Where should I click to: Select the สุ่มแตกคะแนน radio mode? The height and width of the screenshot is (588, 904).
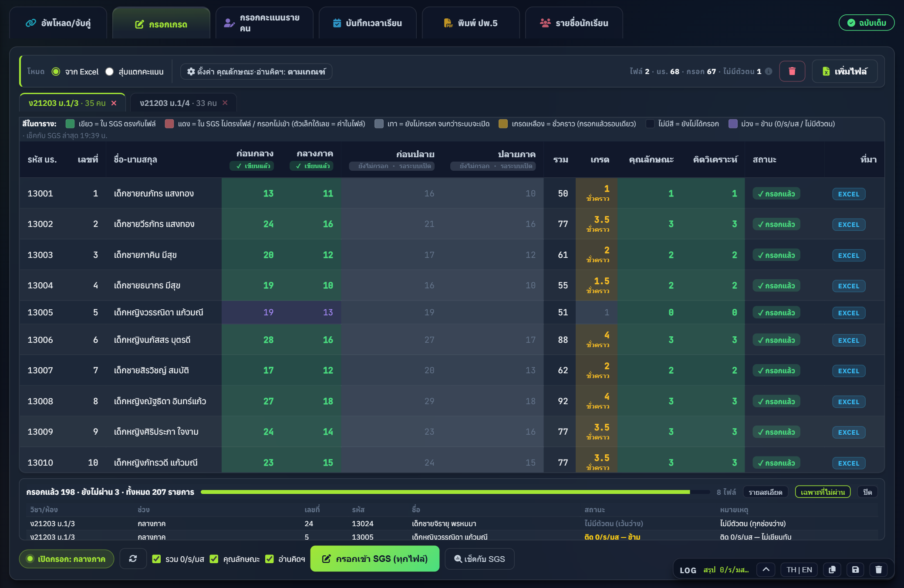109,71
